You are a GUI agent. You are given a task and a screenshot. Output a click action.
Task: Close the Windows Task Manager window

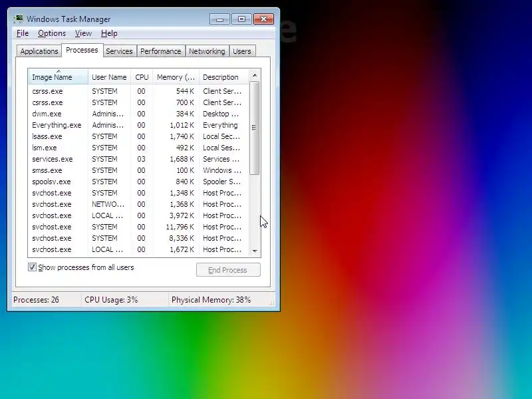(263, 19)
